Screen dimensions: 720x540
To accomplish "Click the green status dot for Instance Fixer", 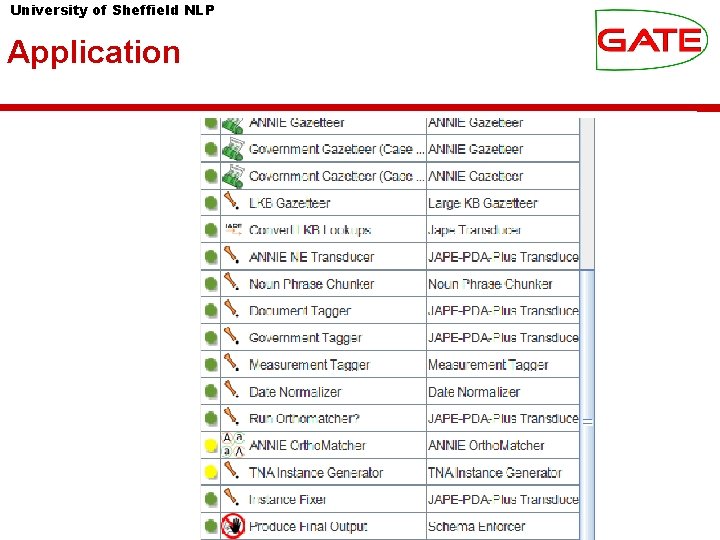I will click(x=211, y=500).
